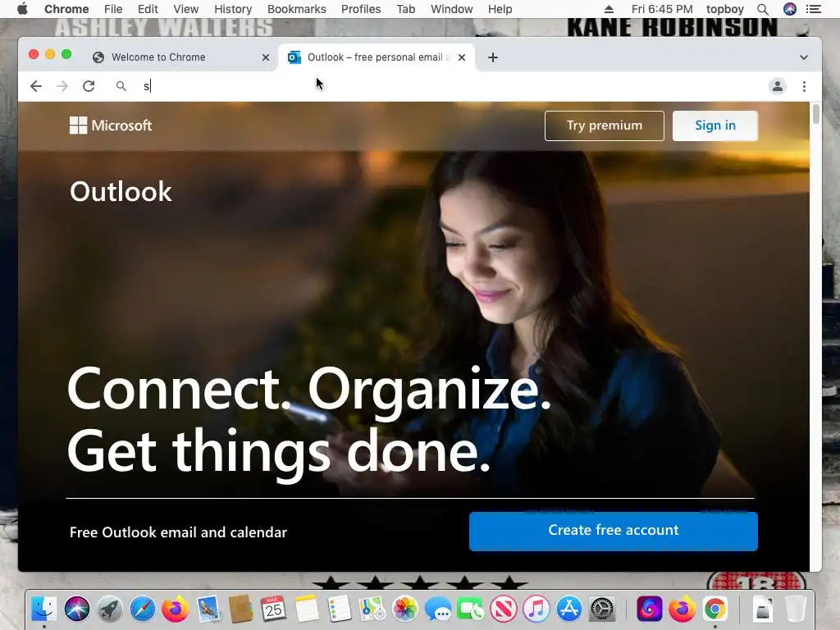Open the File menu
Viewport: 840px width, 630px height.
click(x=113, y=9)
